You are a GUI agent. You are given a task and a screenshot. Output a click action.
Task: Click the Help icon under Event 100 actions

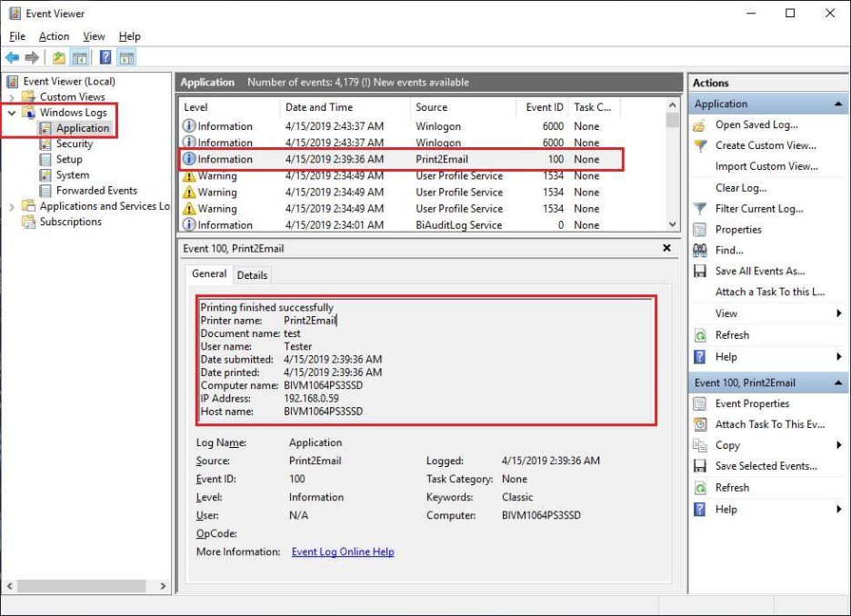coord(700,510)
